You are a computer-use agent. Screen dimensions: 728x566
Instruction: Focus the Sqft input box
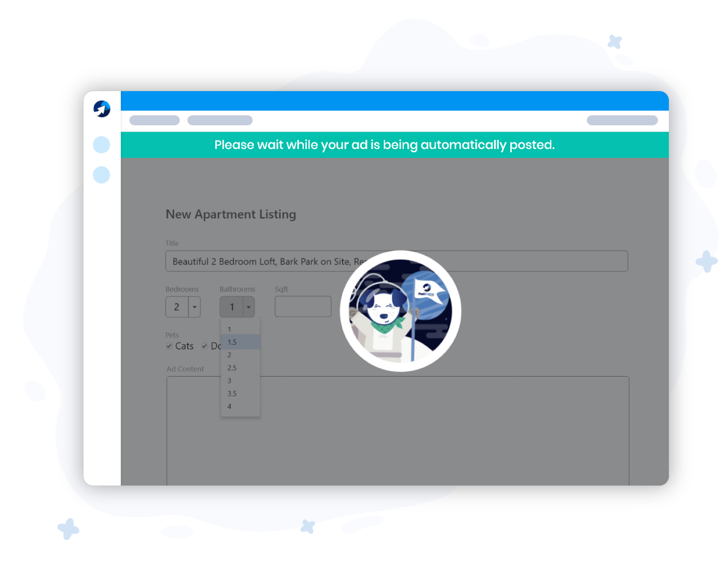click(x=303, y=306)
